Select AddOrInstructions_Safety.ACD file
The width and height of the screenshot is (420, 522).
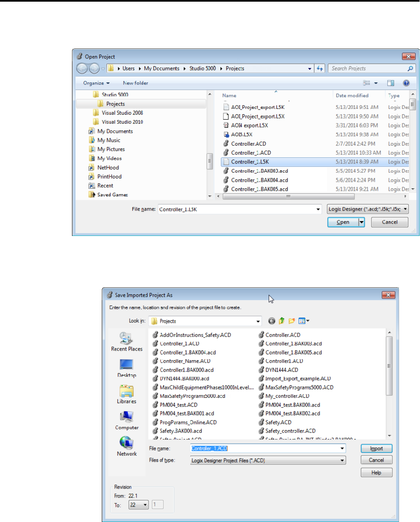coord(192,335)
